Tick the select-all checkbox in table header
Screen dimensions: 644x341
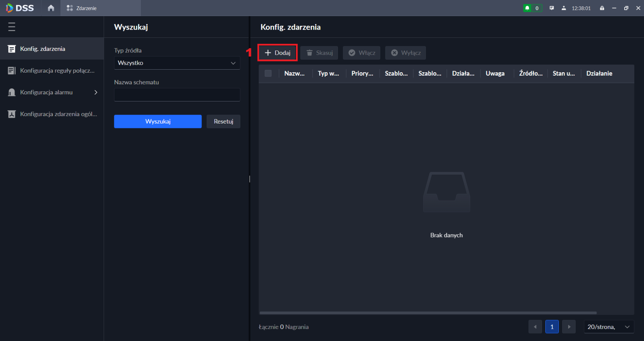click(x=268, y=73)
